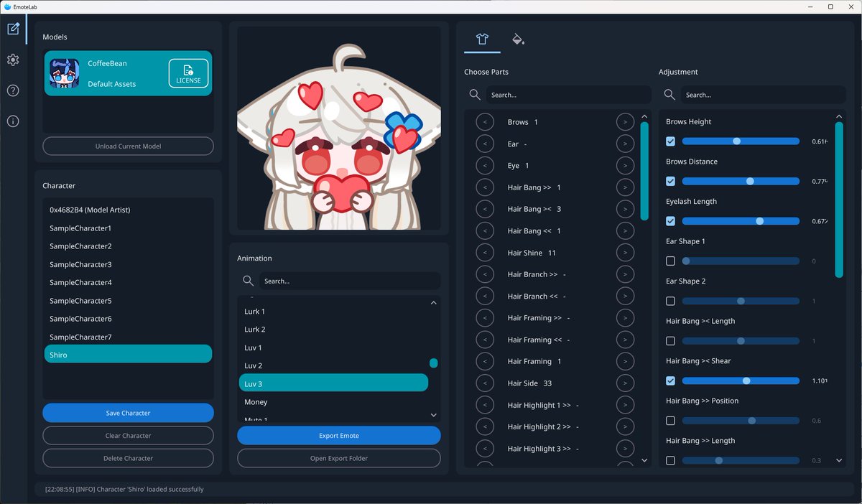Select SampleCharacter3 in character list
Viewport: 862px width, 504px height.
(x=128, y=264)
